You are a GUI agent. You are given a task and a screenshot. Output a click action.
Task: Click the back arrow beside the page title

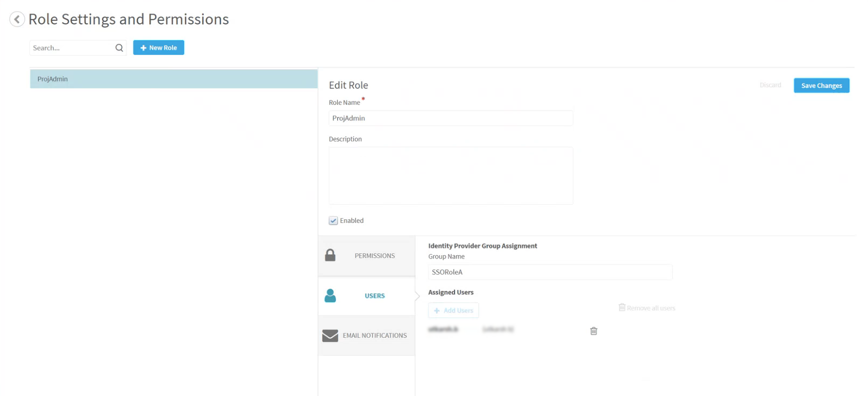(x=17, y=19)
